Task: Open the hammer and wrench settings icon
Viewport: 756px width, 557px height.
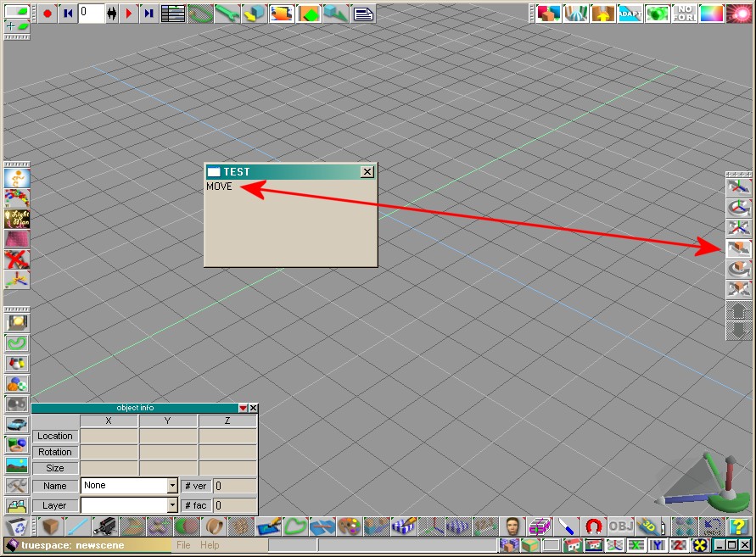Action: pos(17,486)
